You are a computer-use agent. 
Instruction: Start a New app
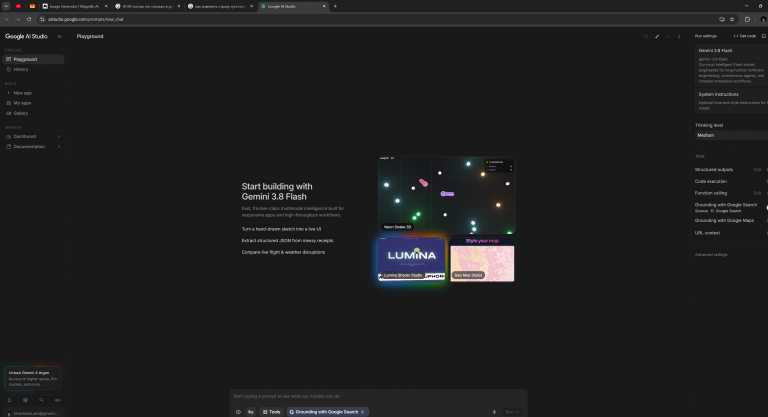click(x=33, y=93)
